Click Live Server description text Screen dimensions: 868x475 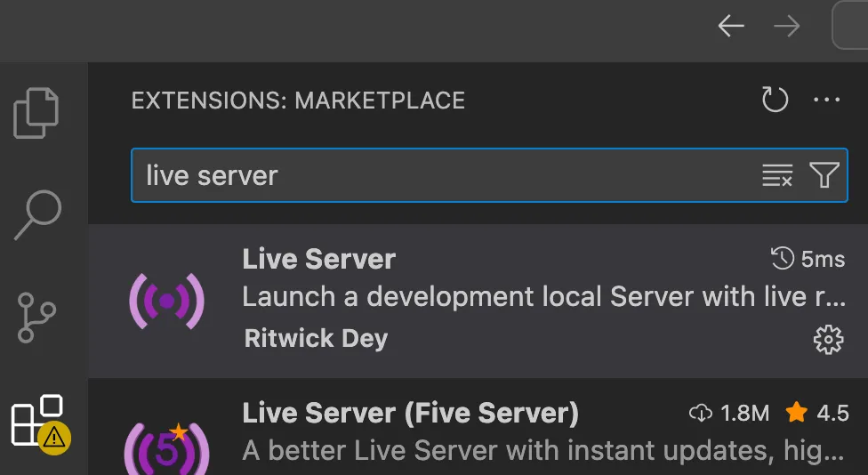click(543, 297)
